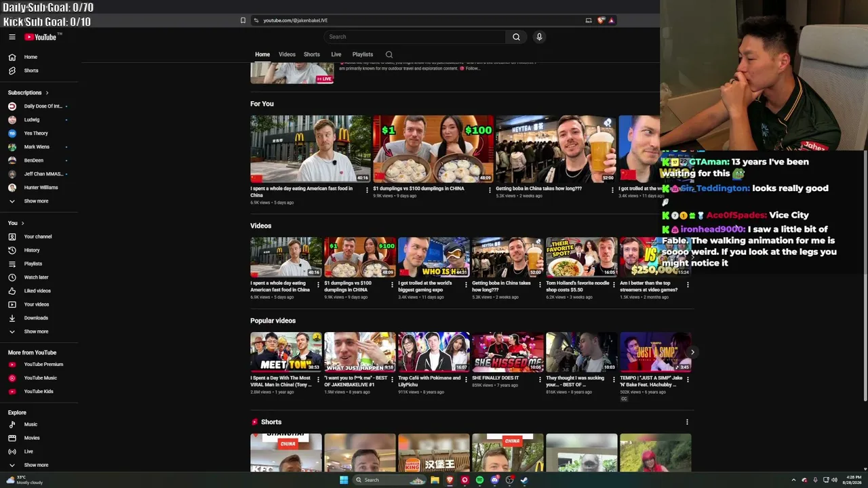Switch to the channel Videos tab

287,54
